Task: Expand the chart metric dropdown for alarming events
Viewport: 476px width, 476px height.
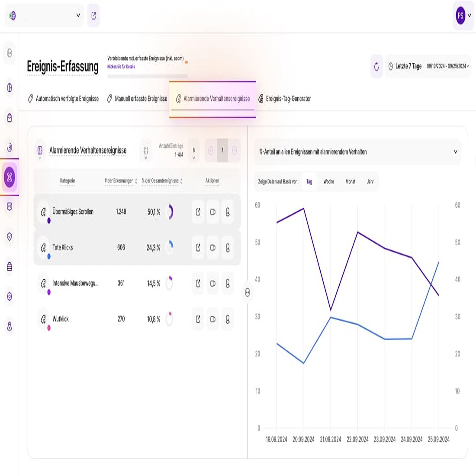Action: click(x=455, y=152)
